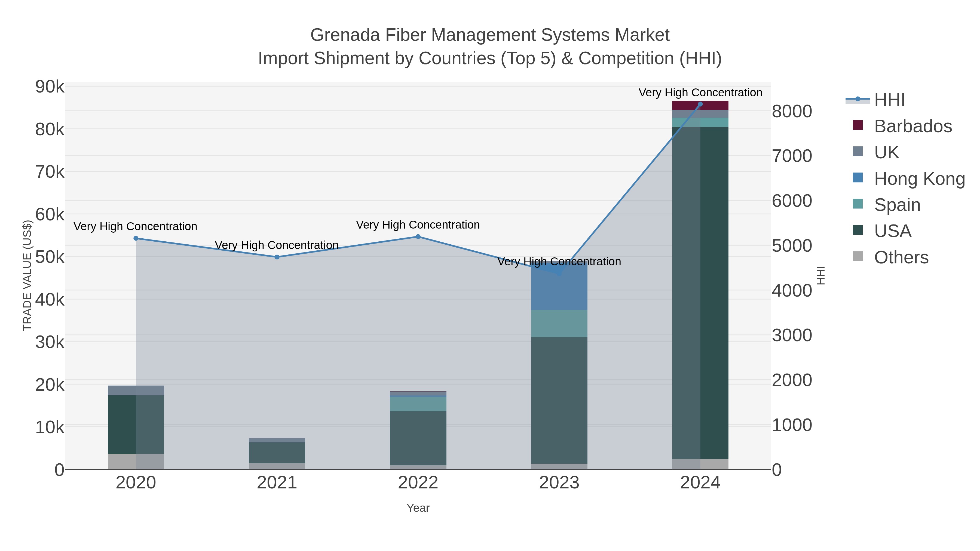The image size is (980, 551).
Task: Click 'Very High Concentration' label near 2023
Action: pos(559,261)
